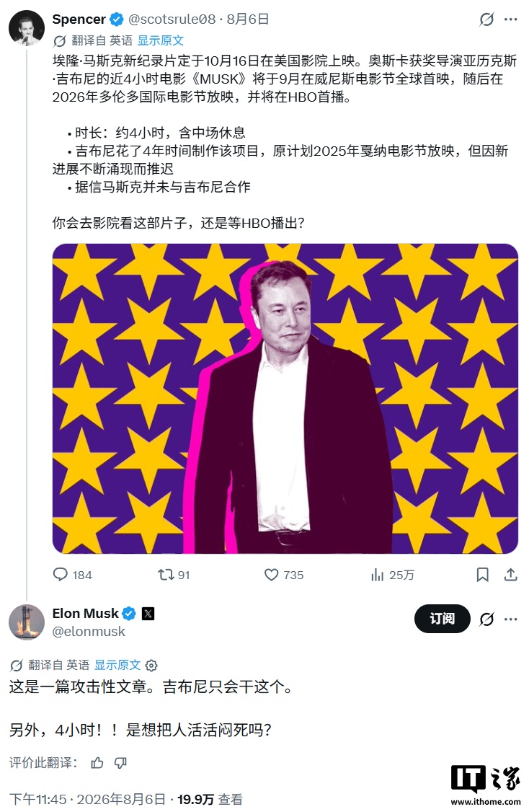
Task: Show original text of Elon's reply
Action: pos(117,665)
